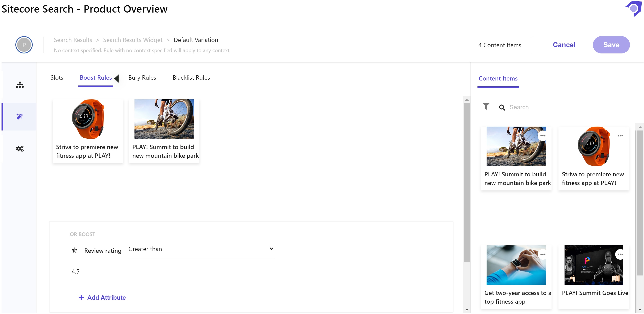Click the profile avatar P icon
The height and width of the screenshot is (314, 644).
24,45
